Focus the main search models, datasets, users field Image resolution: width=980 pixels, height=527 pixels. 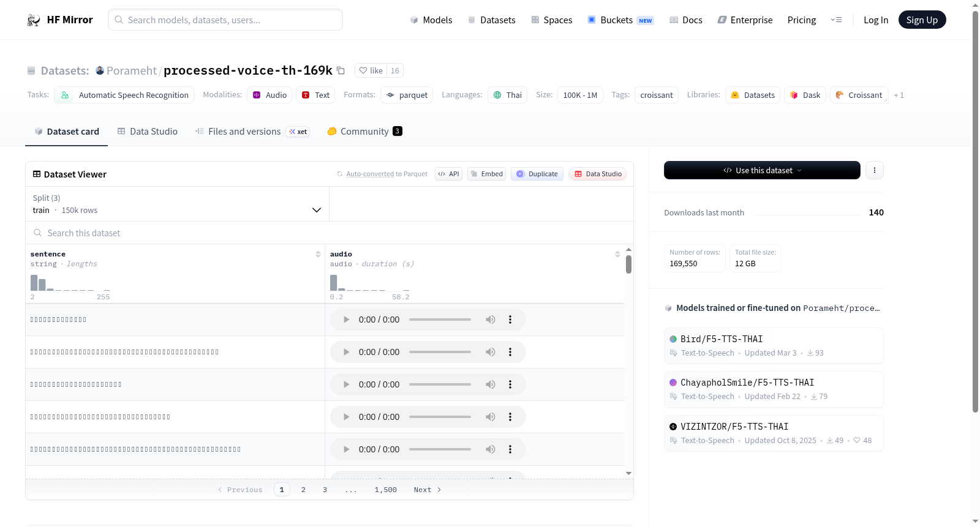point(225,20)
